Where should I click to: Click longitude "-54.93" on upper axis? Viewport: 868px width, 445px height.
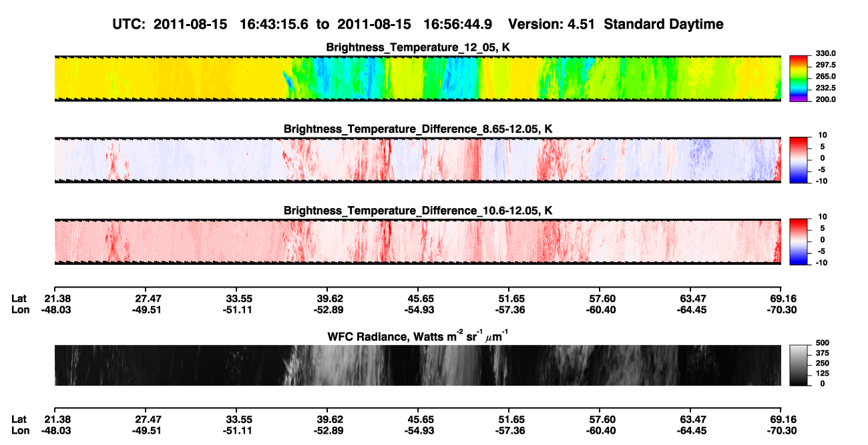tap(420, 310)
